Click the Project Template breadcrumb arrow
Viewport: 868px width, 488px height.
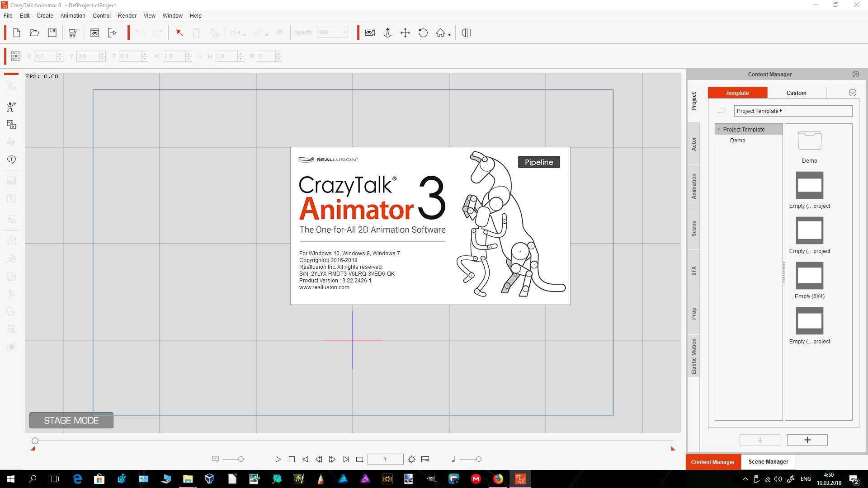click(x=781, y=111)
